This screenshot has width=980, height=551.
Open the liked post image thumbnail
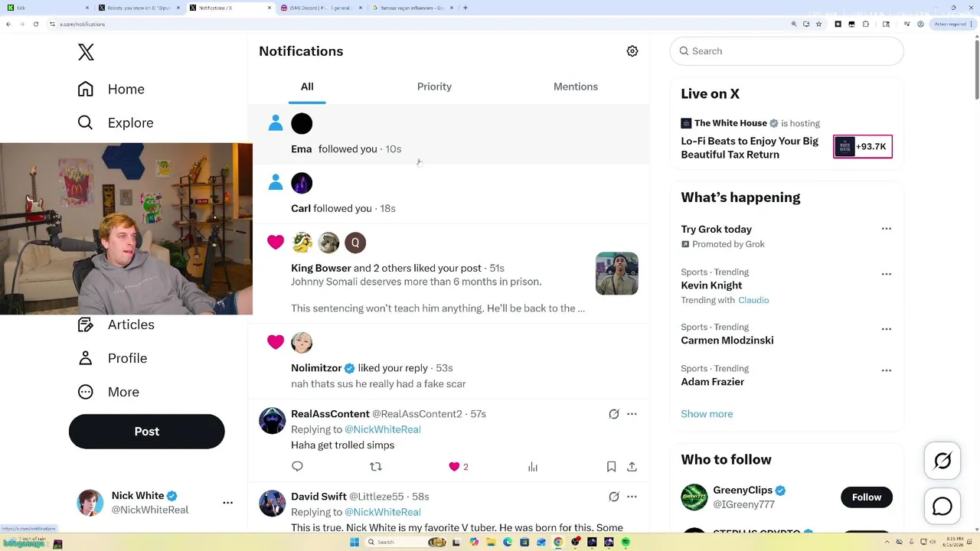(617, 273)
